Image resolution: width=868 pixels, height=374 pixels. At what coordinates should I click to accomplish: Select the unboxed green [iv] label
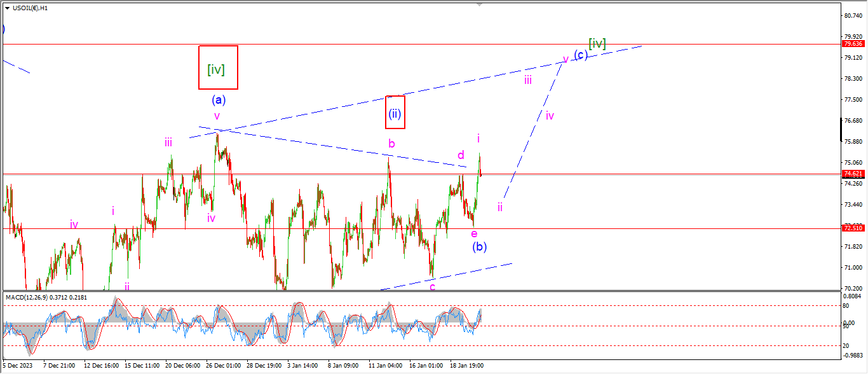point(597,43)
